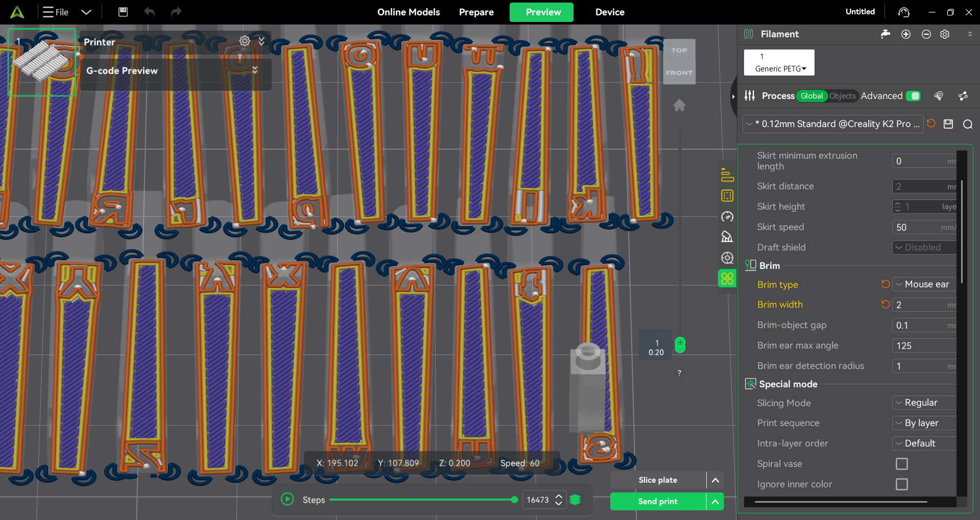This screenshot has width=980, height=520.
Task: Select the support structure category icon
Action: [727, 237]
